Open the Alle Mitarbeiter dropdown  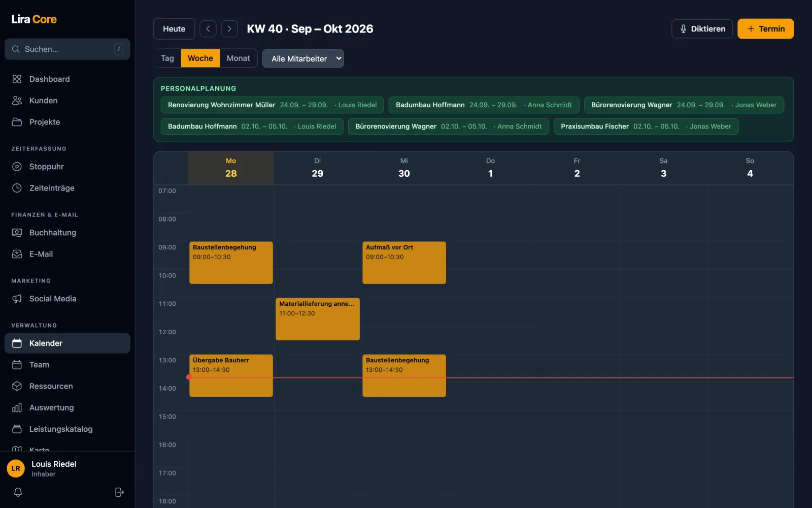pyautogui.click(x=303, y=58)
